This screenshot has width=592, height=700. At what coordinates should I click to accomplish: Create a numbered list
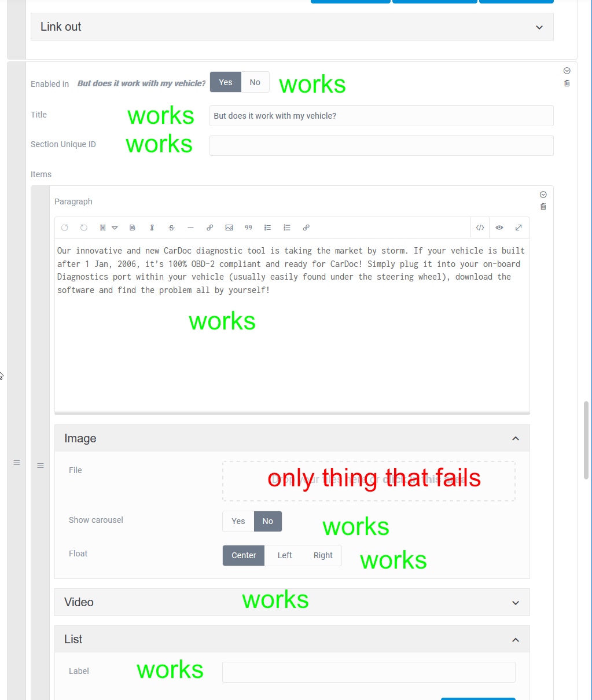click(x=287, y=228)
